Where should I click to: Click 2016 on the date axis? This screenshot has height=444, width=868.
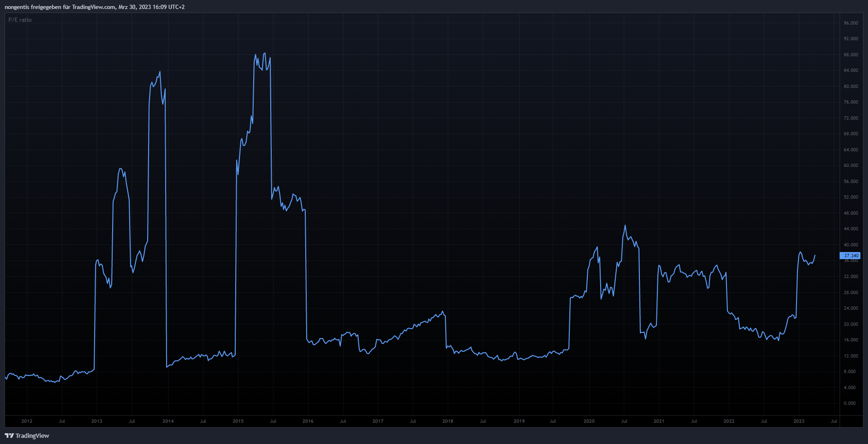tap(308, 421)
